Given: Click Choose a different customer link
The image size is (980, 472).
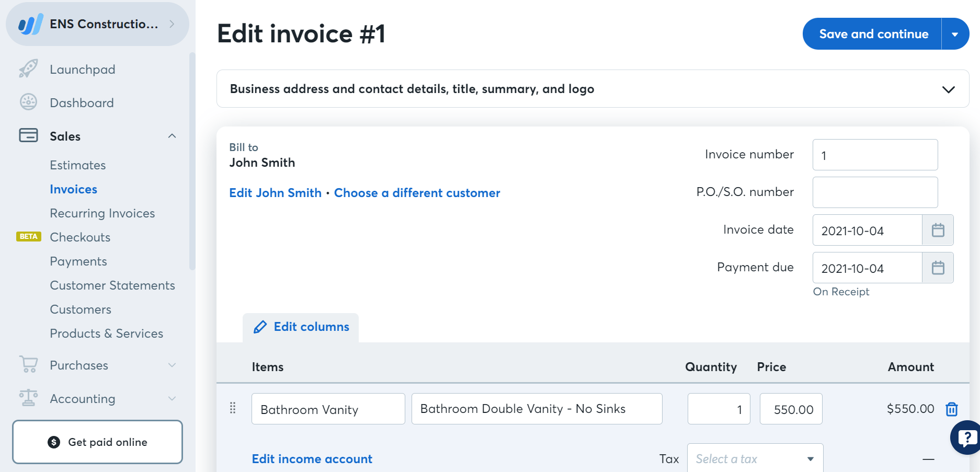Looking at the screenshot, I should pos(417,193).
